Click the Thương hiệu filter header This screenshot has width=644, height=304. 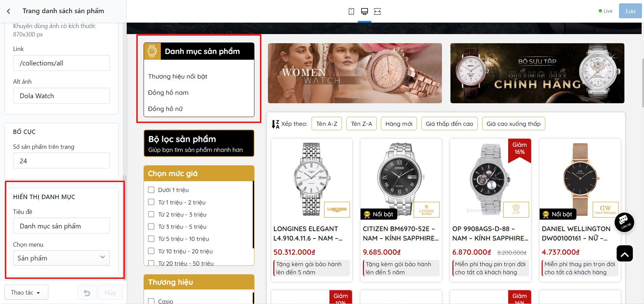(x=199, y=282)
